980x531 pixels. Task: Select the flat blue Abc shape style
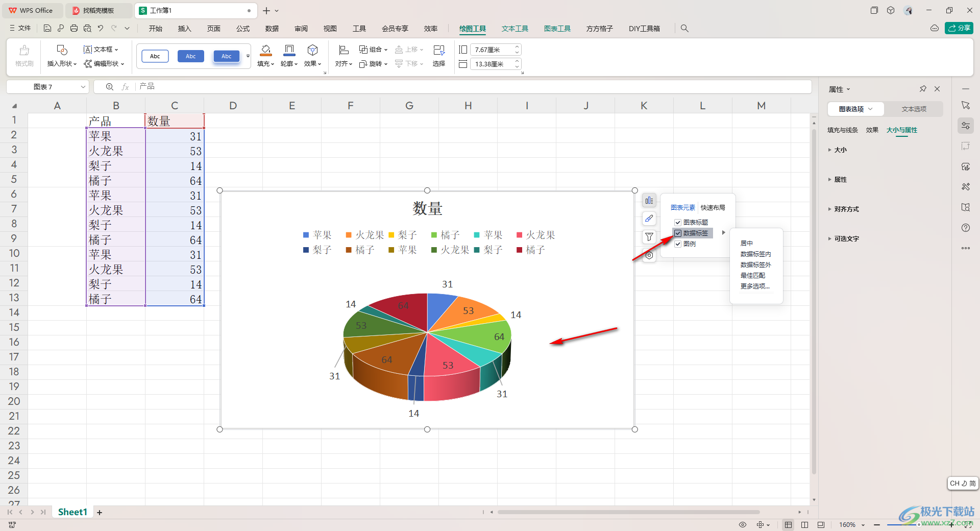click(x=191, y=56)
